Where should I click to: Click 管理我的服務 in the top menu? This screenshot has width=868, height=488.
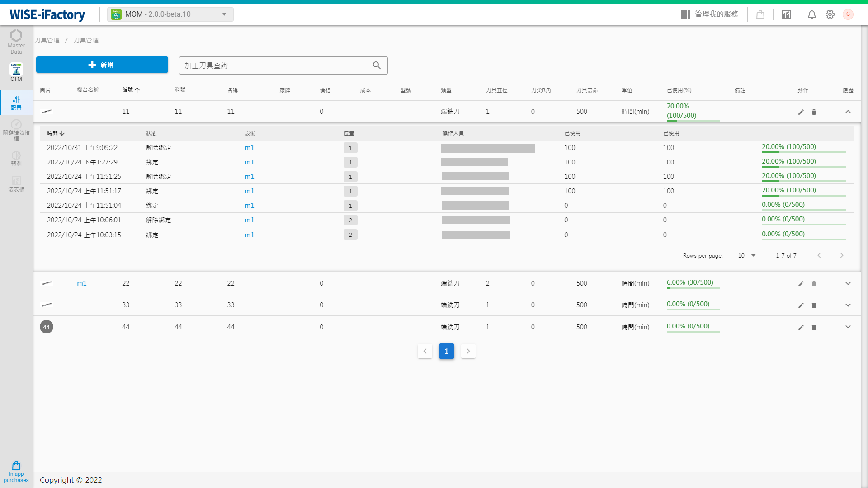[x=717, y=14]
